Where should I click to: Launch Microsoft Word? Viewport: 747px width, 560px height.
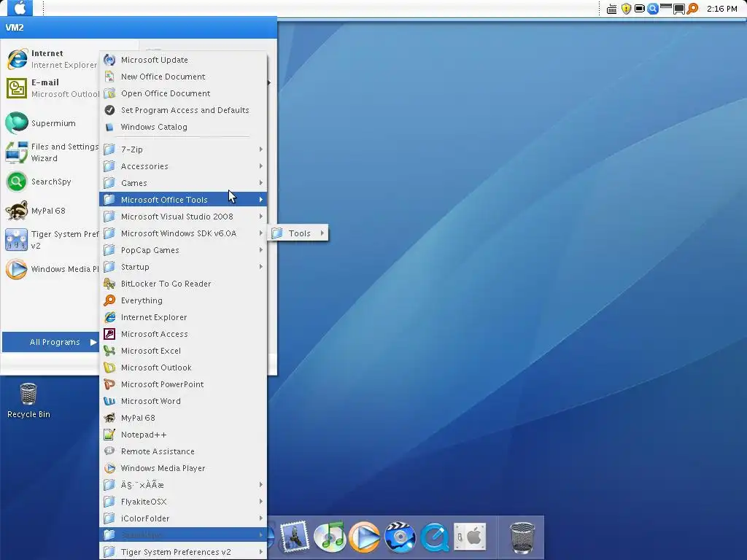point(183,401)
